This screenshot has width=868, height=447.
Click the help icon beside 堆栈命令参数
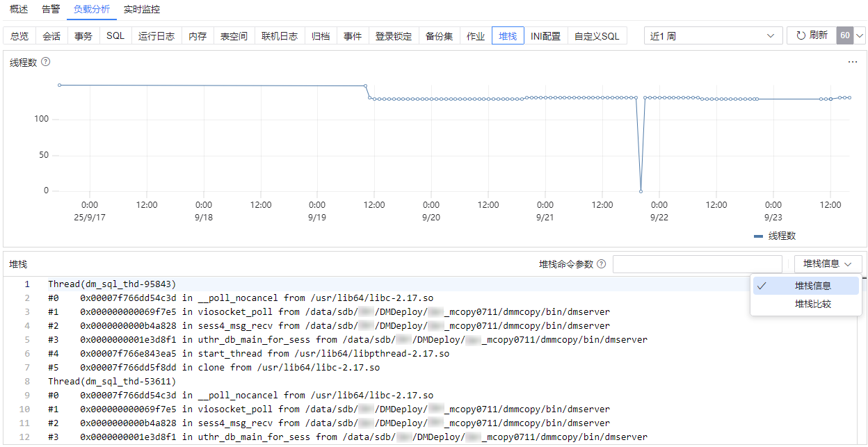point(602,264)
